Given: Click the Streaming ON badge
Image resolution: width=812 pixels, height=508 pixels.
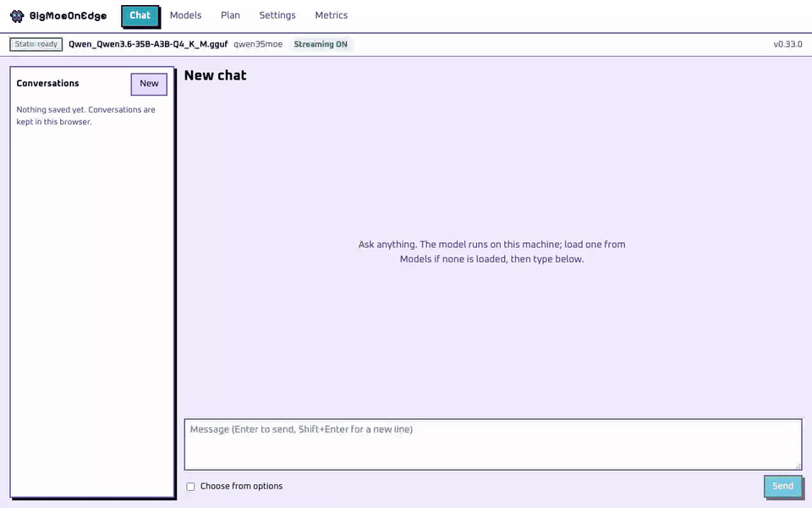Looking at the screenshot, I should click(x=321, y=44).
